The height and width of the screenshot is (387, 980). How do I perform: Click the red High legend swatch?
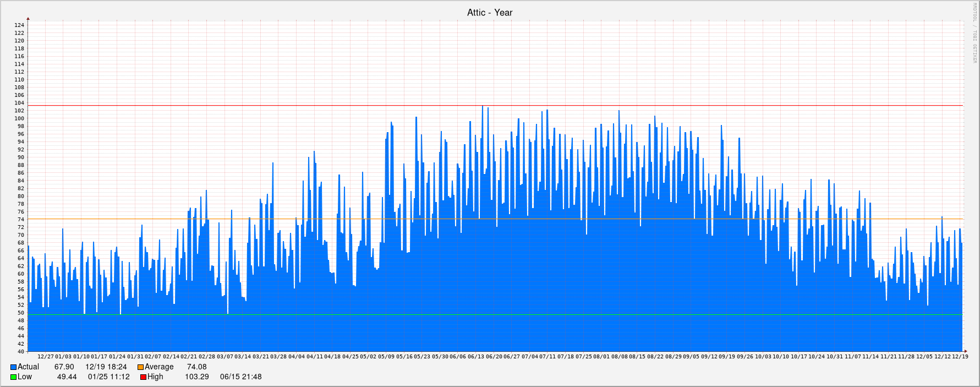[143, 377]
